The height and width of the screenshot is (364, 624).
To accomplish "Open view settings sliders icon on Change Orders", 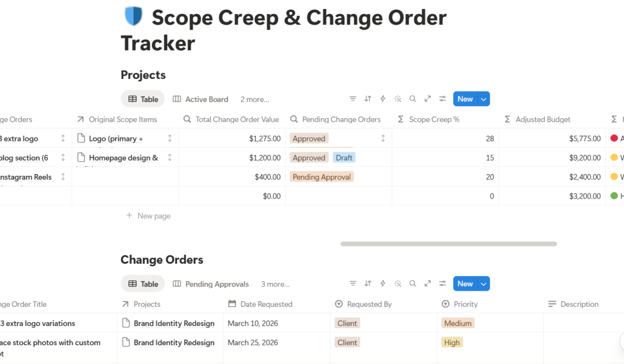I will point(443,283).
